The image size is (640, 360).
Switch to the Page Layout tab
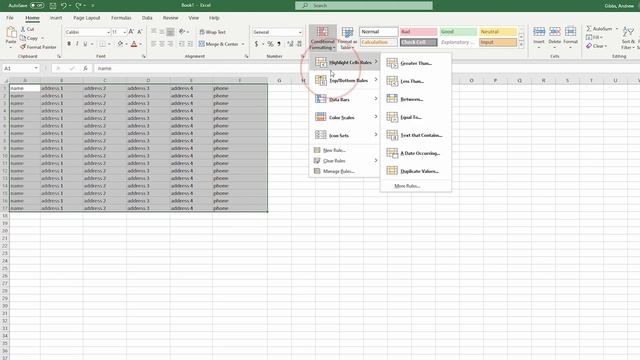point(87,18)
